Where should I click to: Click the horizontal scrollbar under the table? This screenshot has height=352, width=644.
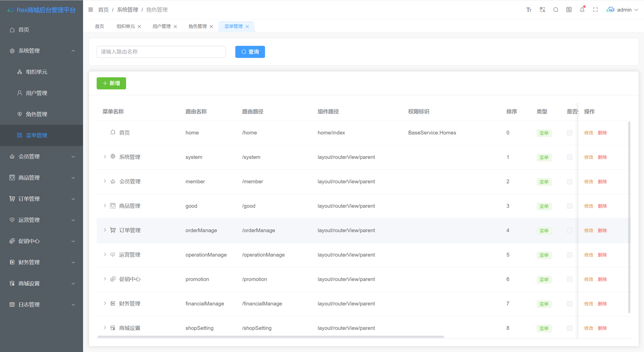tap(271, 337)
